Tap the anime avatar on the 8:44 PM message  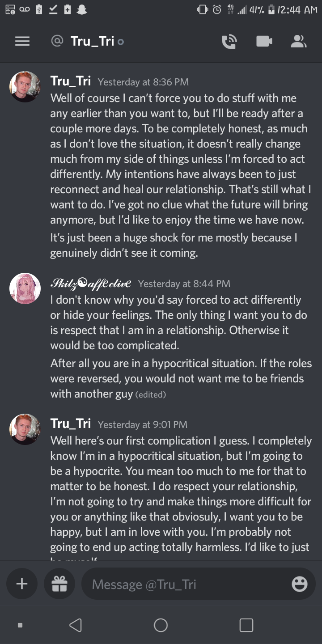tap(25, 288)
